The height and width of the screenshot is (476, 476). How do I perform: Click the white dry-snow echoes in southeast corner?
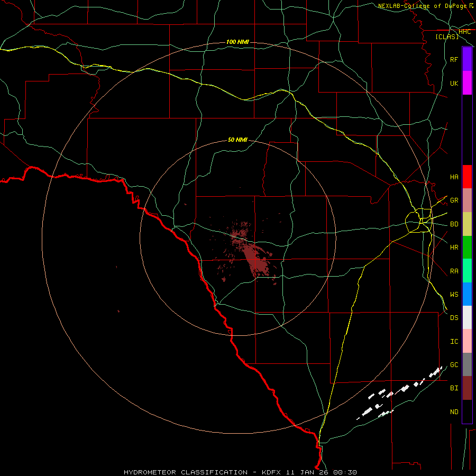pyautogui.click(x=399, y=393)
